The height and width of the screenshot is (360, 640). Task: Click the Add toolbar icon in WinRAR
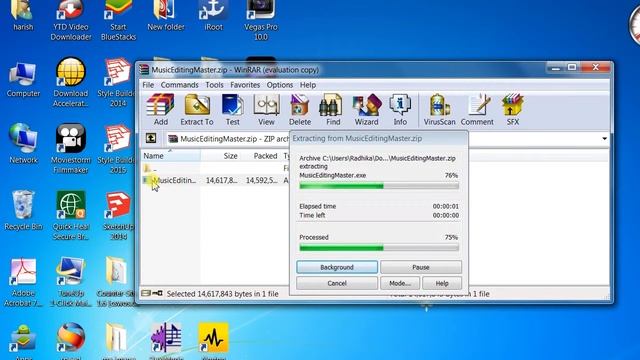(160, 110)
